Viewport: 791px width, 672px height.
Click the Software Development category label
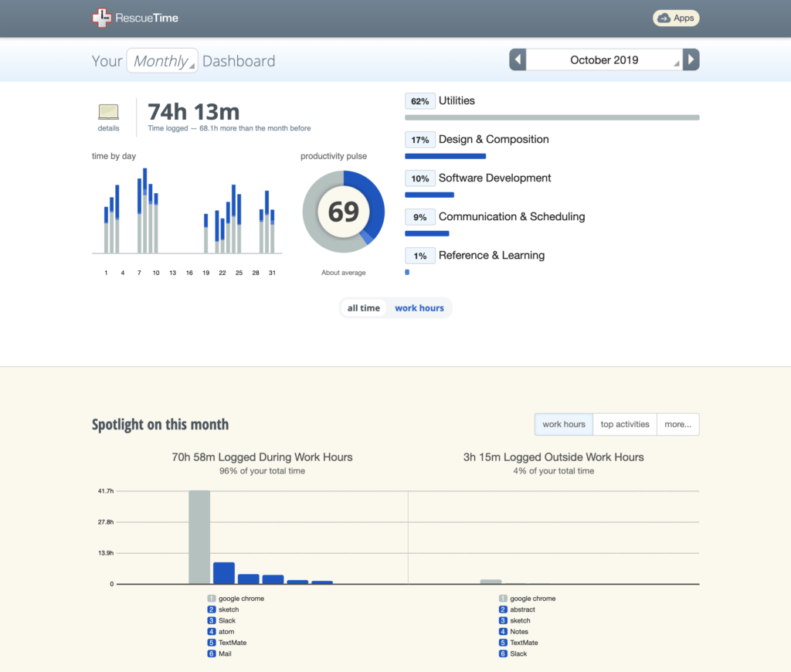[x=494, y=178]
